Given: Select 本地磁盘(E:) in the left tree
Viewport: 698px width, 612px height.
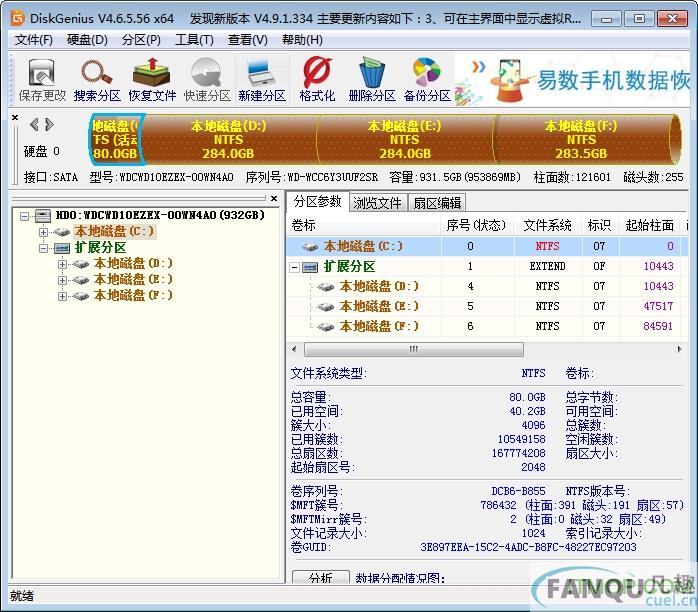Looking at the screenshot, I should pyautogui.click(x=133, y=280).
